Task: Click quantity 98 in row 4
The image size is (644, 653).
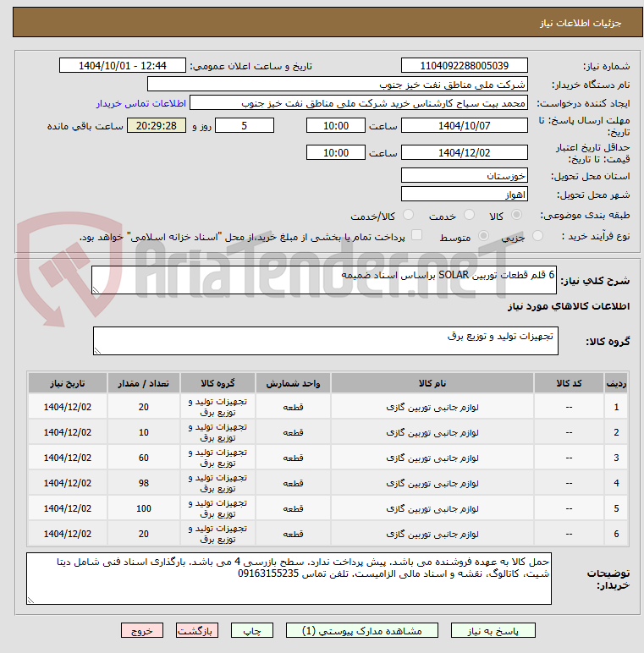Action: 144,483
